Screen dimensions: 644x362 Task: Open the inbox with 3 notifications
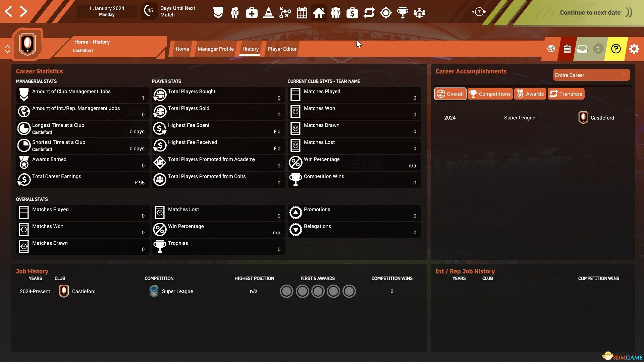click(583, 49)
